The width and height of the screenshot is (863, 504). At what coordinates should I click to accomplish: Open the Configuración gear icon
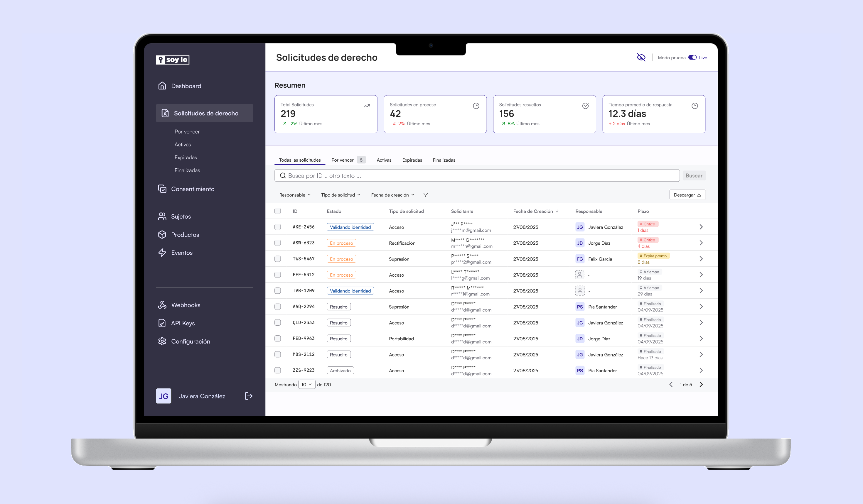[162, 341]
